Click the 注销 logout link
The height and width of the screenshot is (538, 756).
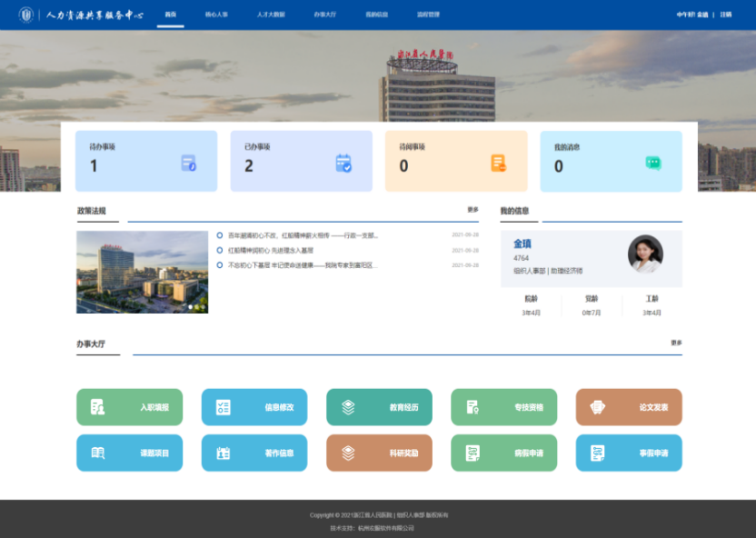coord(725,15)
